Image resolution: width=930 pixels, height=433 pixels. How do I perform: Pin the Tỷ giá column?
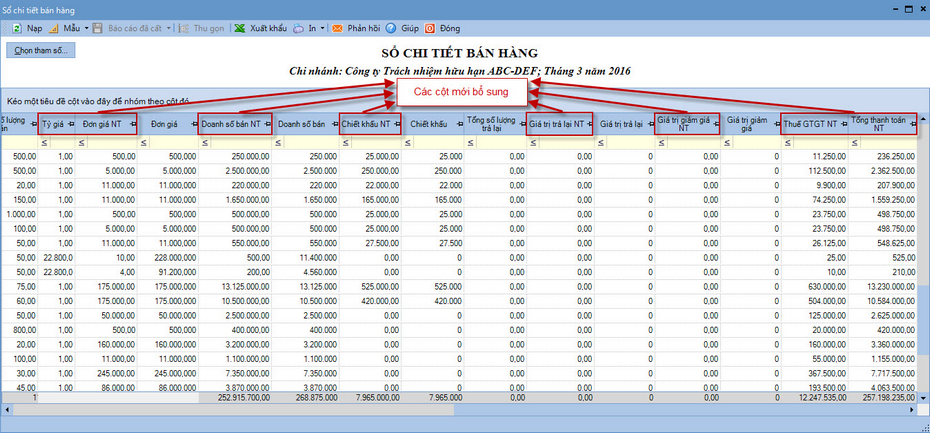[71, 123]
